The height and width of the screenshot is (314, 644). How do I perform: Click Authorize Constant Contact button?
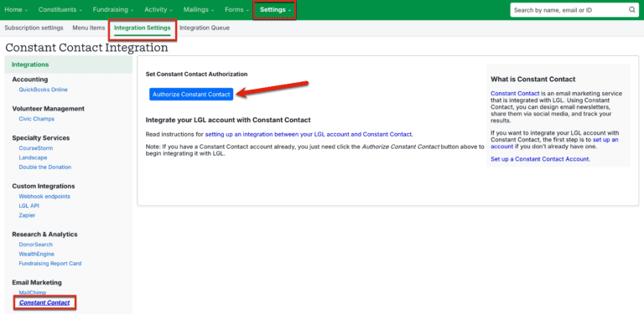pos(191,95)
